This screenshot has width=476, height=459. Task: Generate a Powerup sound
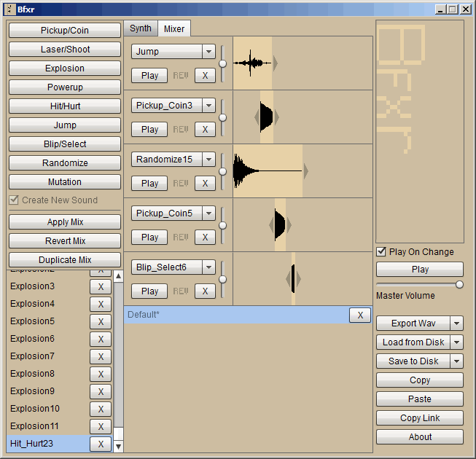coord(65,87)
